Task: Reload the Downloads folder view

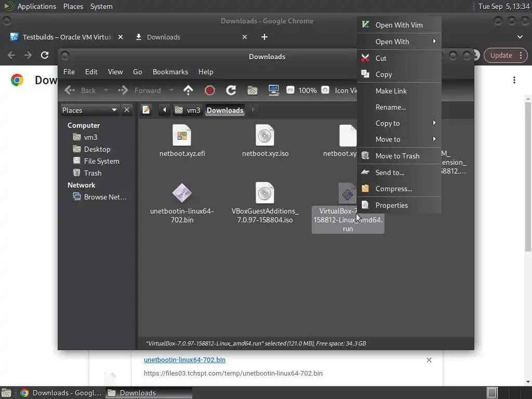Action: click(231, 90)
